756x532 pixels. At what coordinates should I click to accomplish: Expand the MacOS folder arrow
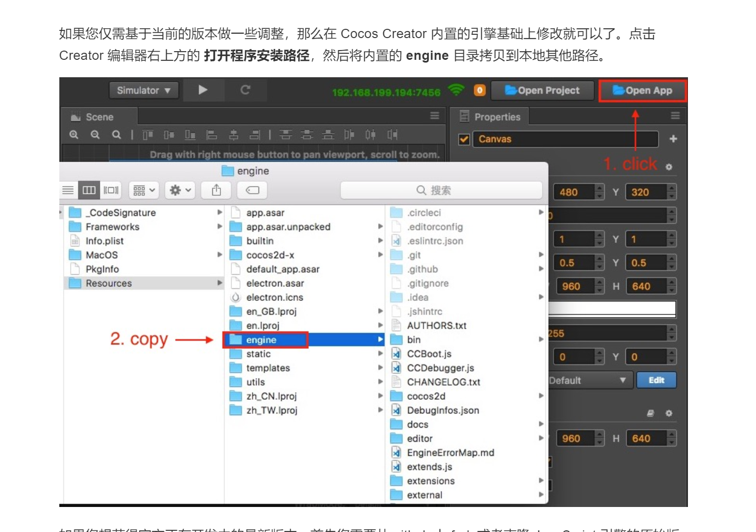pyautogui.click(x=219, y=255)
